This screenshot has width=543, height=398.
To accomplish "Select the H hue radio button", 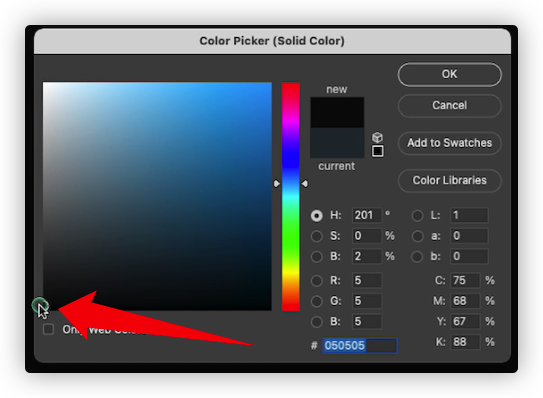I will coord(316,216).
